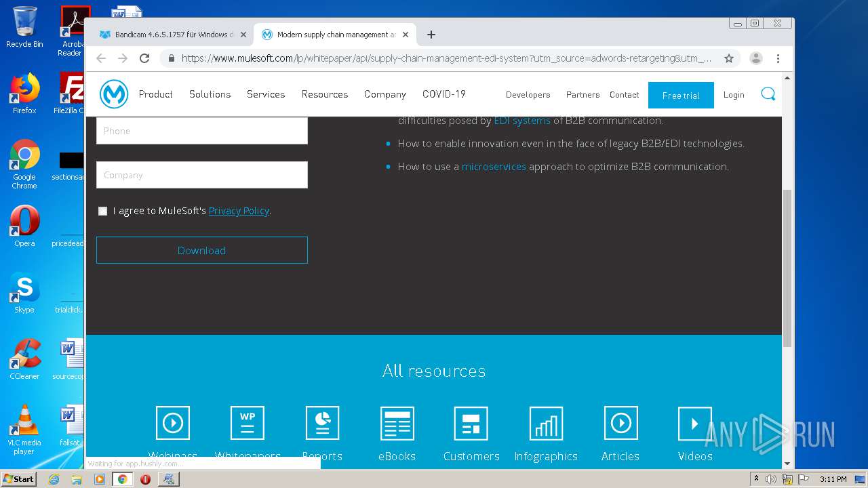Open Chrome three-dot menu
Screen dimensions: 868x488
click(x=778, y=58)
